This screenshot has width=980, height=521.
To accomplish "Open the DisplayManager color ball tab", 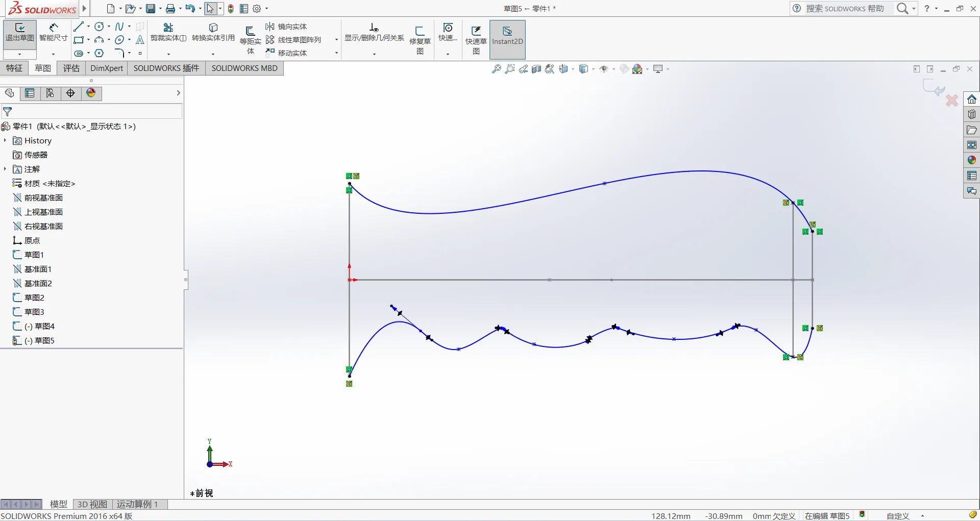I will [91, 93].
